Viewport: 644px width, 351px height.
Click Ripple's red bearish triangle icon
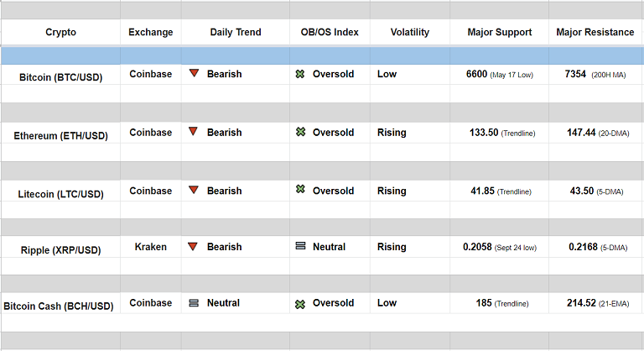(194, 247)
